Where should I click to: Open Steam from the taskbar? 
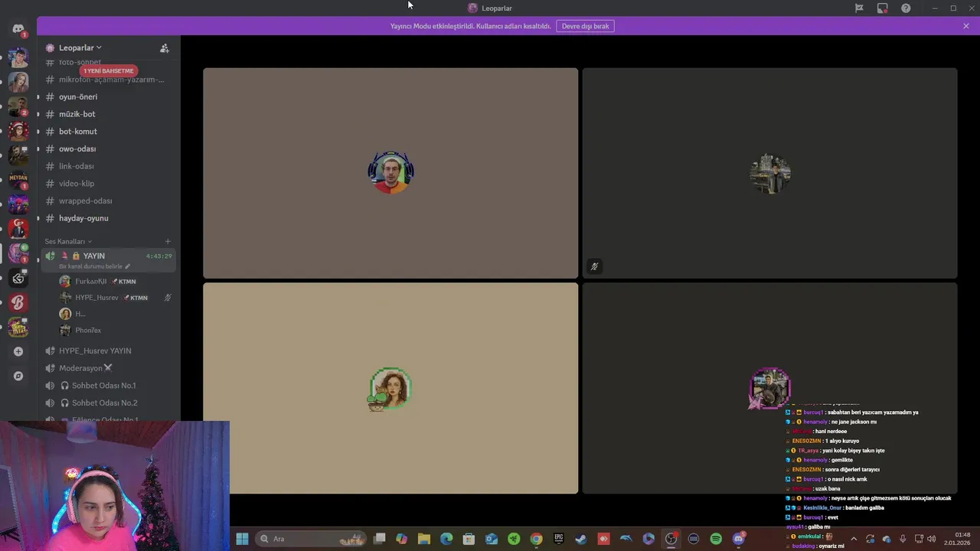pyautogui.click(x=581, y=539)
